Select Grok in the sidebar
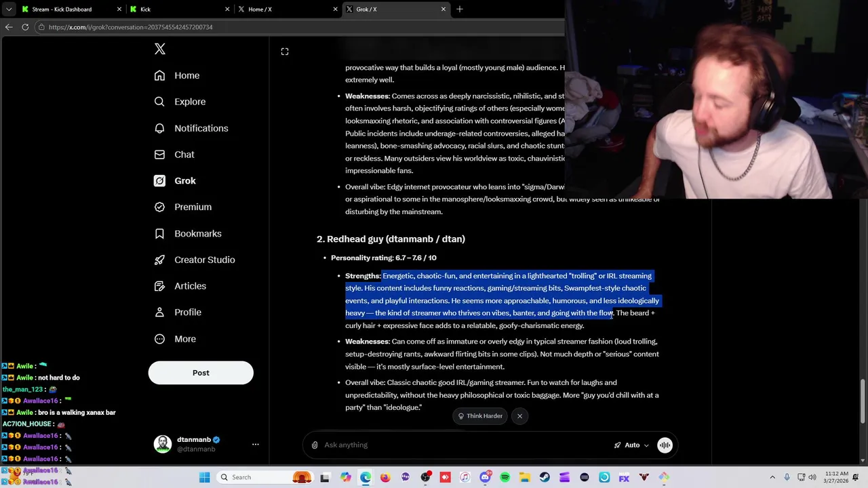Screen dimensions: 868x488 175,181
